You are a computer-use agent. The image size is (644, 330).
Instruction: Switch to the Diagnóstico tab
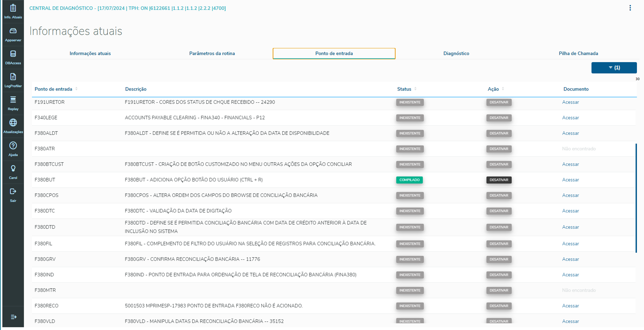pyautogui.click(x=456, y=53)
